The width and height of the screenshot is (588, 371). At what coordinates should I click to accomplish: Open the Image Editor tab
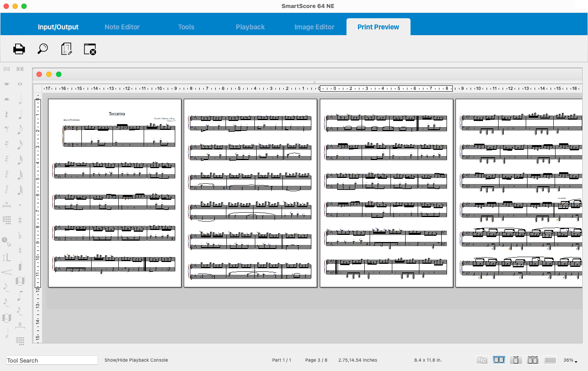click(314, 27)
